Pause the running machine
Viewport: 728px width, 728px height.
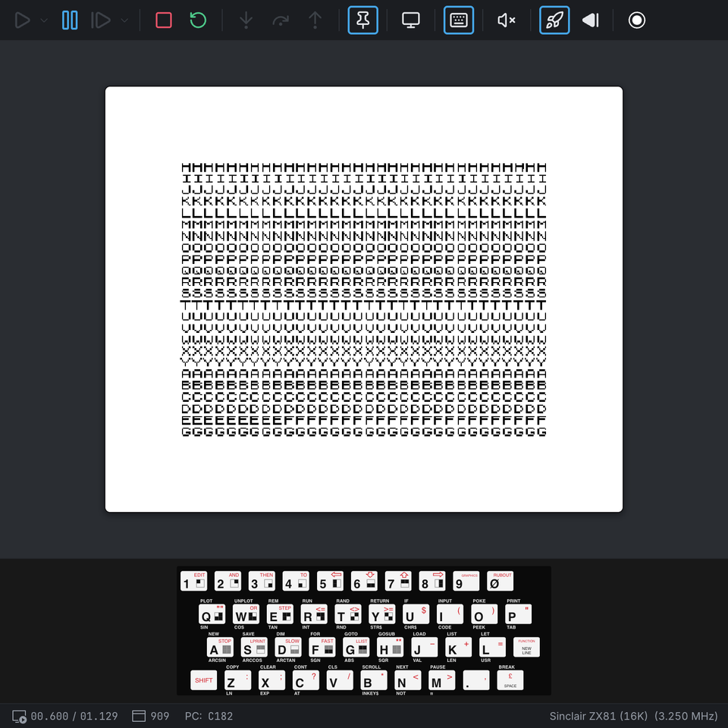click(x=70, y=20)
